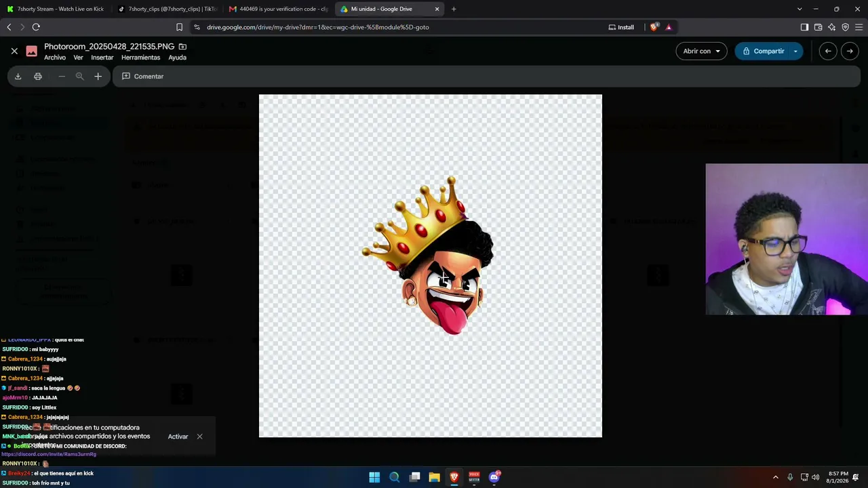The width and height of the screenshot is (868, 488).
Task: Go back in the browser
Action: point(9,27)
